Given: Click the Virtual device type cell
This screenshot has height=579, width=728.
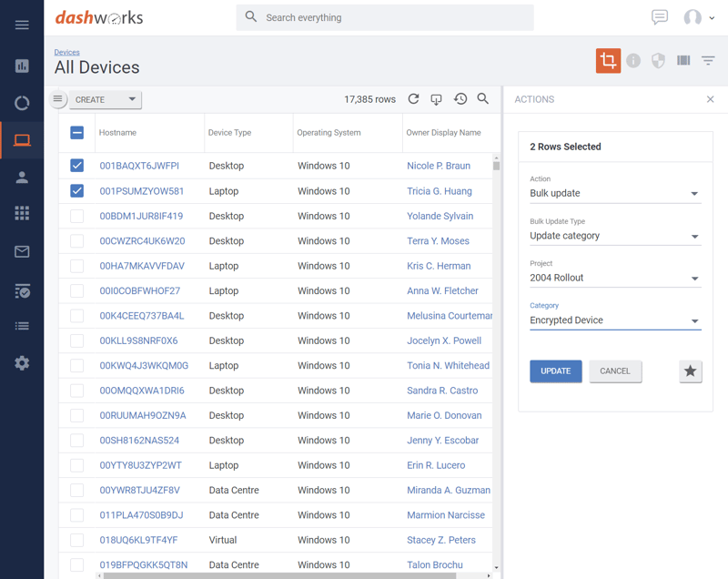Looking at the screenshot, I should coord(223,540).
